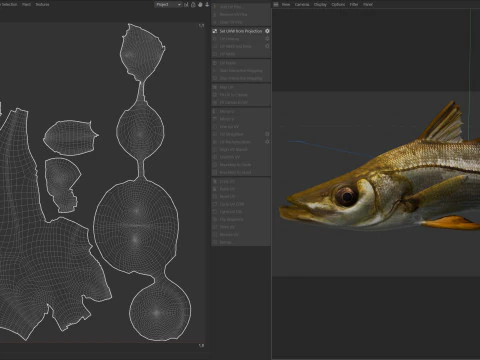Image resolution: width=480 pixels, height=360 pixels.
Task: Run the UV Rectangularize command
Action: pos(241,142)
